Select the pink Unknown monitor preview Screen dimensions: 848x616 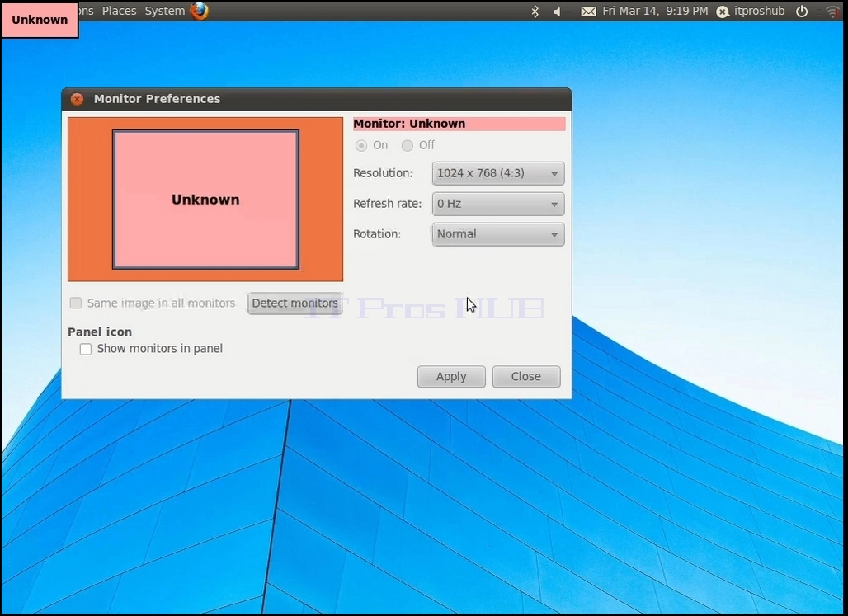pyautogui.click(x=205, y=200)
